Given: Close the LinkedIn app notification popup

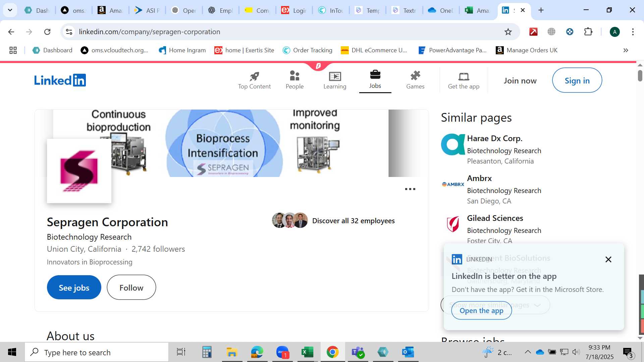Looking at the screenshot, I should tap(608, 259).
